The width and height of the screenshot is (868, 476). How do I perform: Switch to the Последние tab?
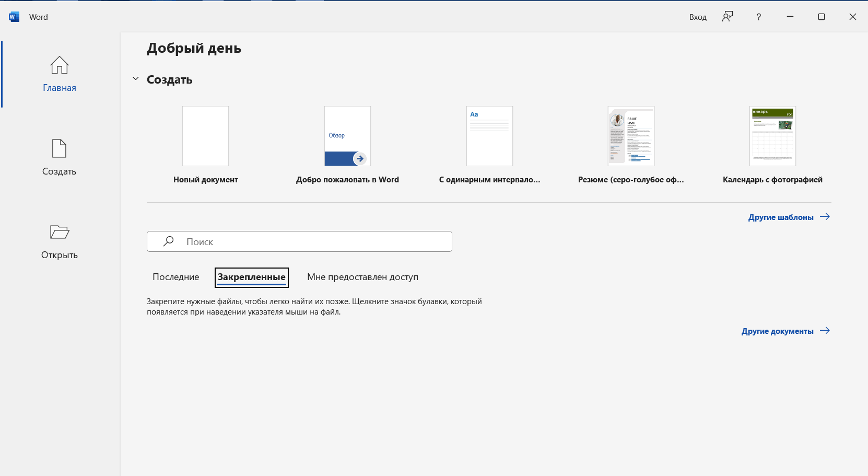pos(175,277)
